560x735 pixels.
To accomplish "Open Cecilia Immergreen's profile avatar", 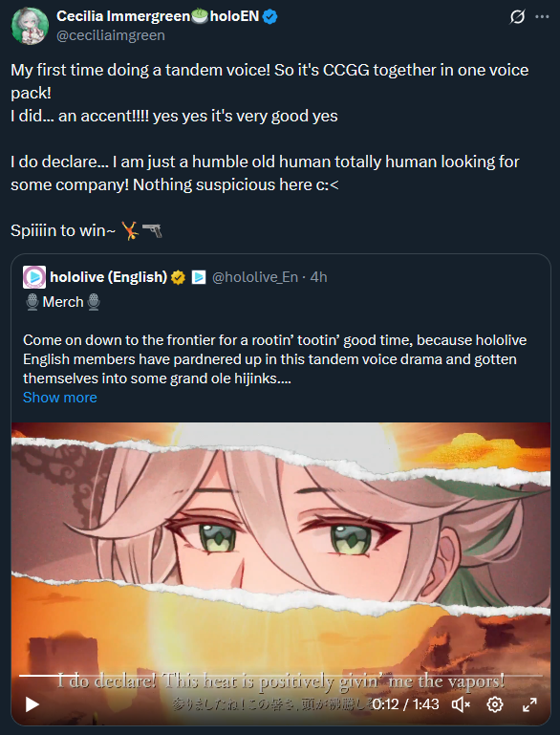I will [30, 26].
